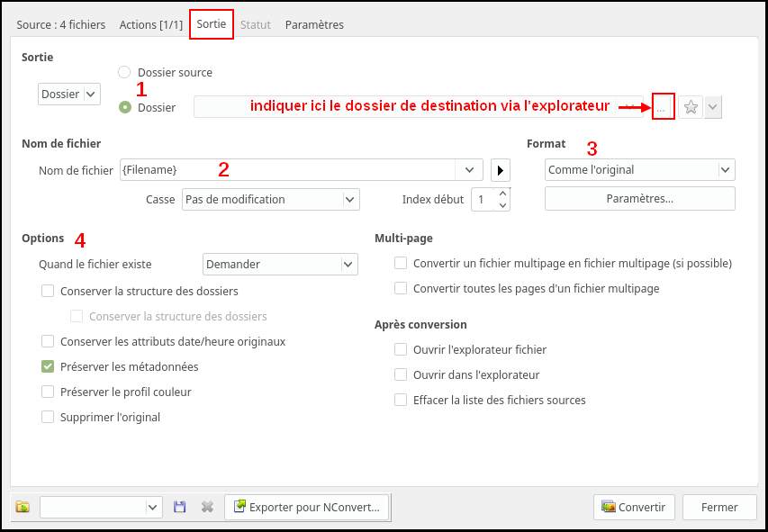Open the 'Paramètres' tab
Screen dimensions: 768x532
coord(314,24)
